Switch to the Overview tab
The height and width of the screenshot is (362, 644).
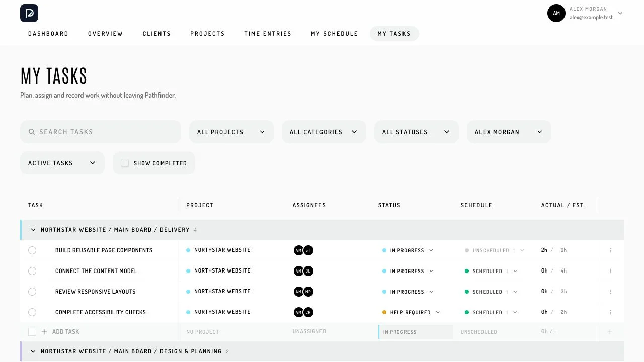[x=106, y=34]
